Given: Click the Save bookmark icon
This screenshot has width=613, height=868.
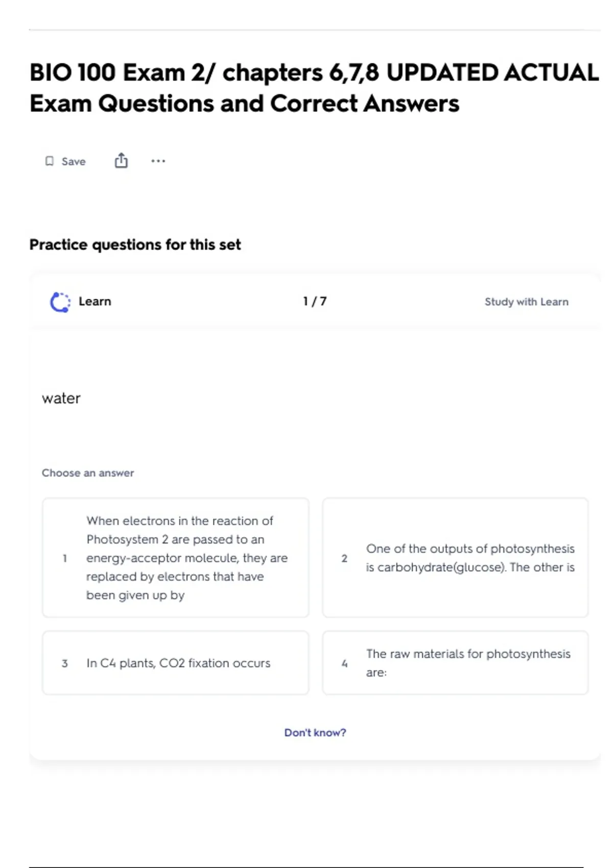Looking at the screenshot, I should click(50, 161).
